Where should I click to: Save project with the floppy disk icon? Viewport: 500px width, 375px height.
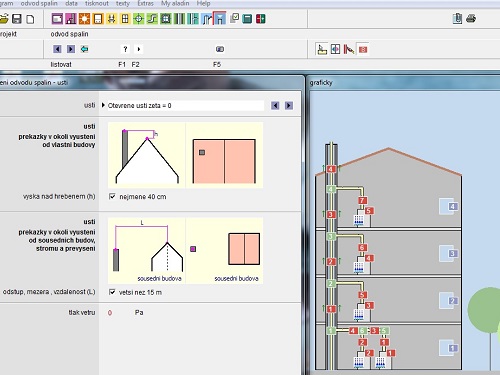pos(17,19)
